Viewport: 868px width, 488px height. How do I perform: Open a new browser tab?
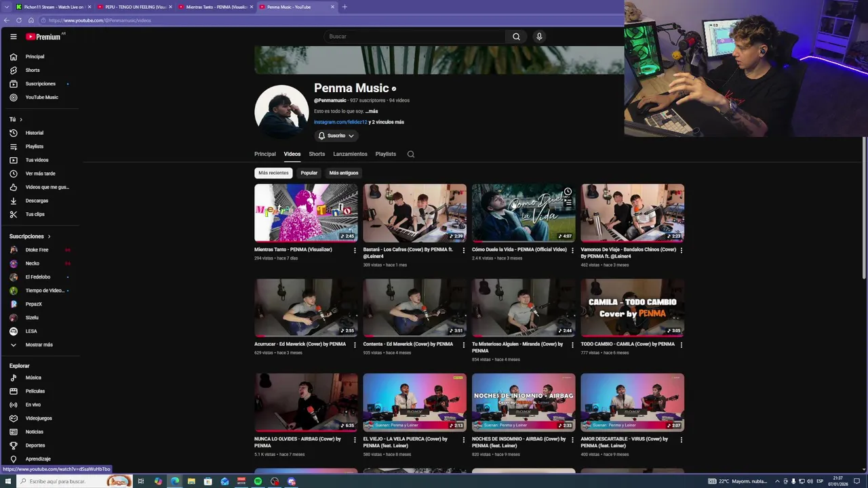pos(344,7)
